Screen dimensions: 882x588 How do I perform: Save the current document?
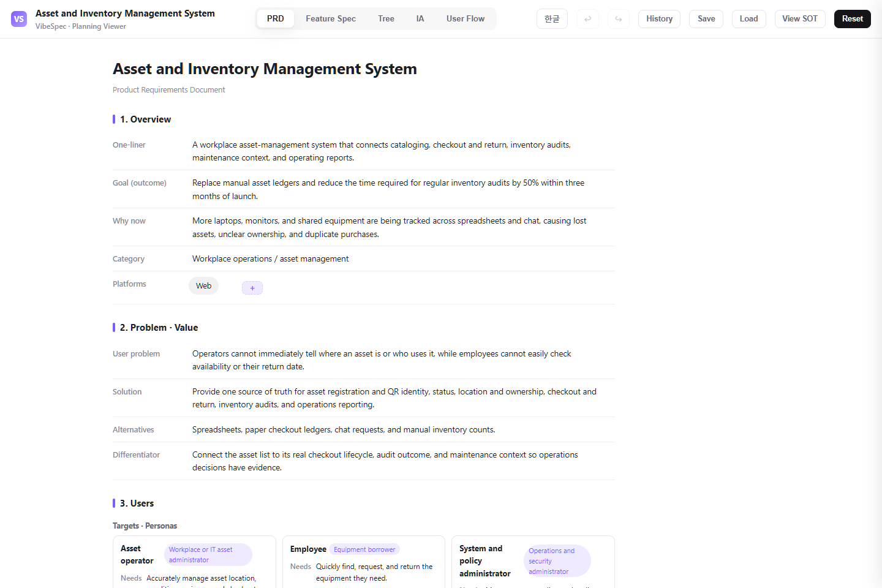tap(706, 19)
